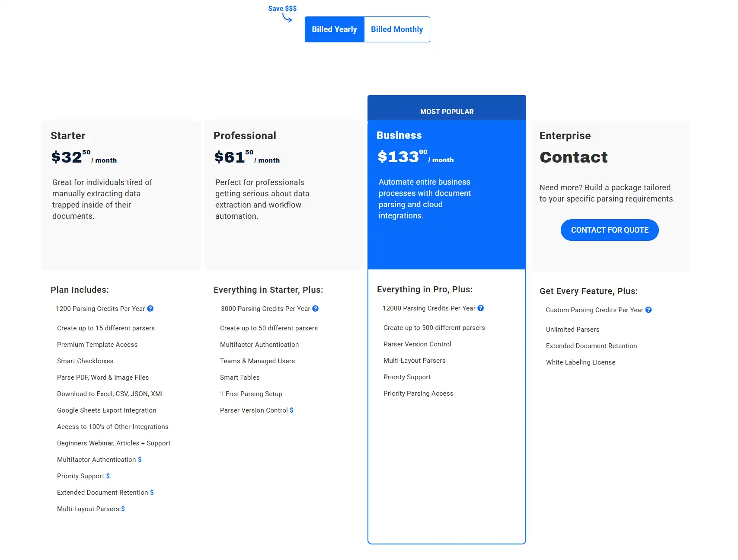Click the $133.00 per month price
This screenshot has width=738, height=560.
[415, 157]
